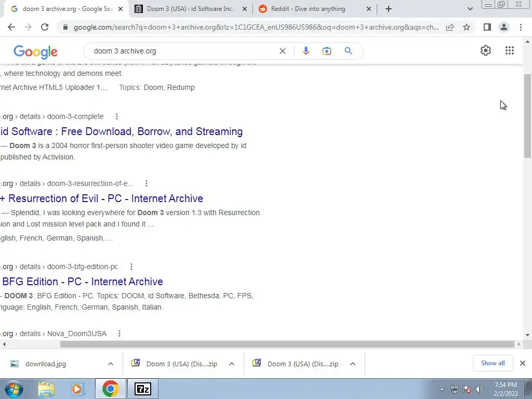
Task: Start voice search with the microphone
Action: coord(305,51)
